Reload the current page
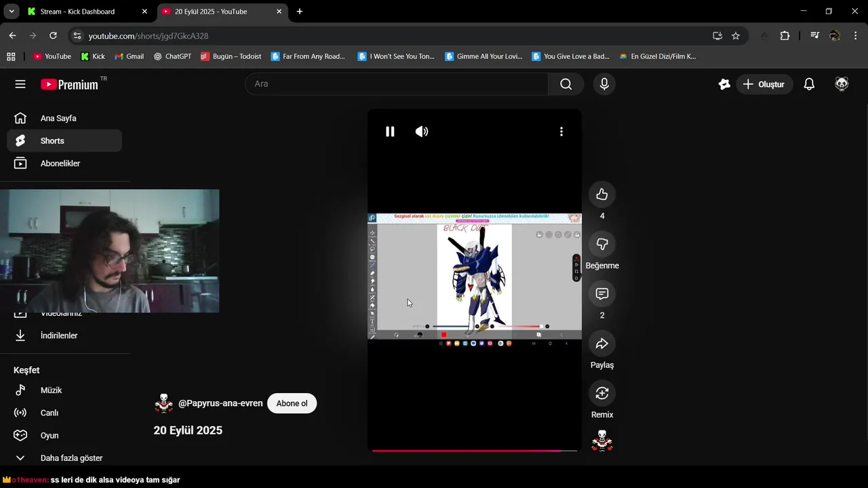The height and width of the screenshot is (488, 868). click(x=53, y=36)
